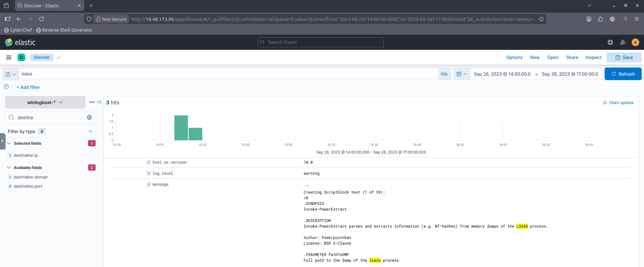The image size is (644, 267).
Task: Open index pattern options dots icon
Action: (x=92, y=102)
